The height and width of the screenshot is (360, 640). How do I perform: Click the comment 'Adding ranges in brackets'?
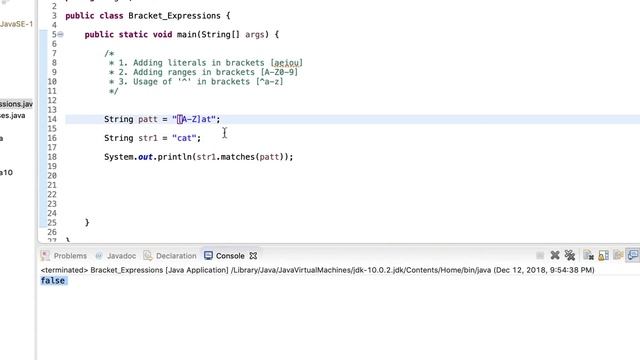(194, 72)
